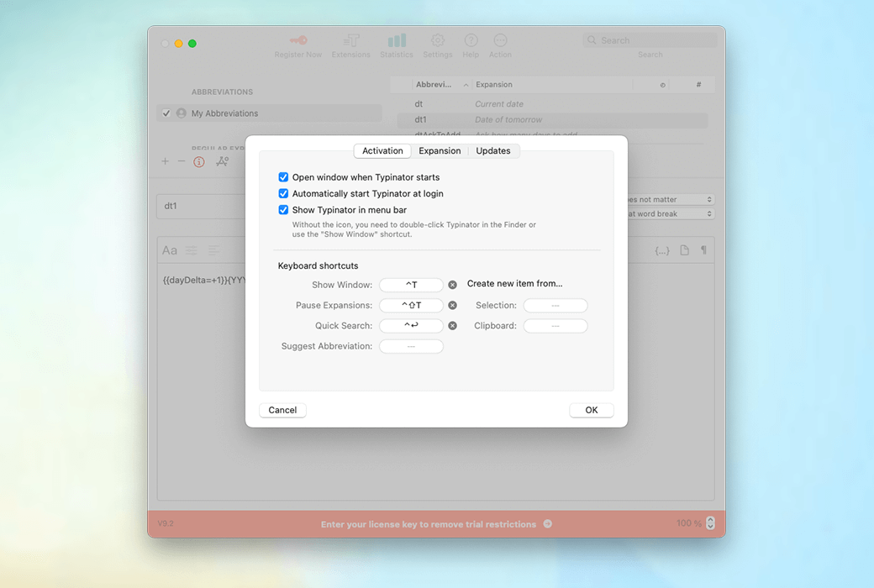Open the Updates tab
Image resolution: width=874 pixels, height=588 pixels.
[493, 150]
